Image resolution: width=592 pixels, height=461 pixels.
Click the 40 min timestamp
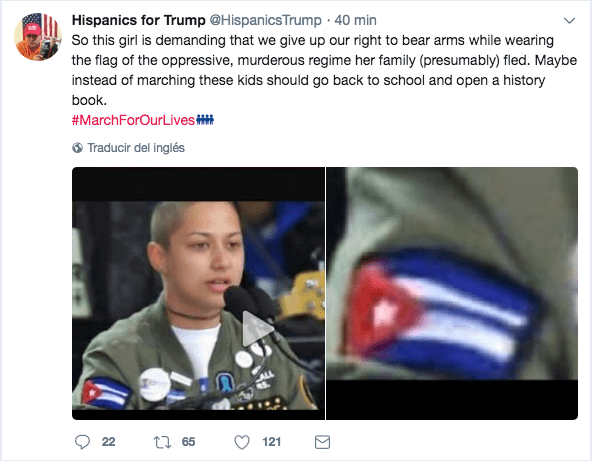[x=355, y=20]
